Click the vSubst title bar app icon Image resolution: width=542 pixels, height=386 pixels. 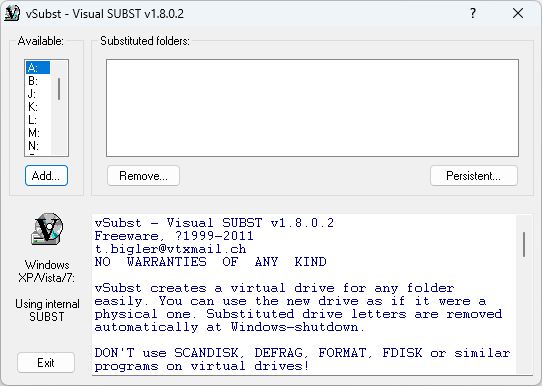tap(12, 13)
